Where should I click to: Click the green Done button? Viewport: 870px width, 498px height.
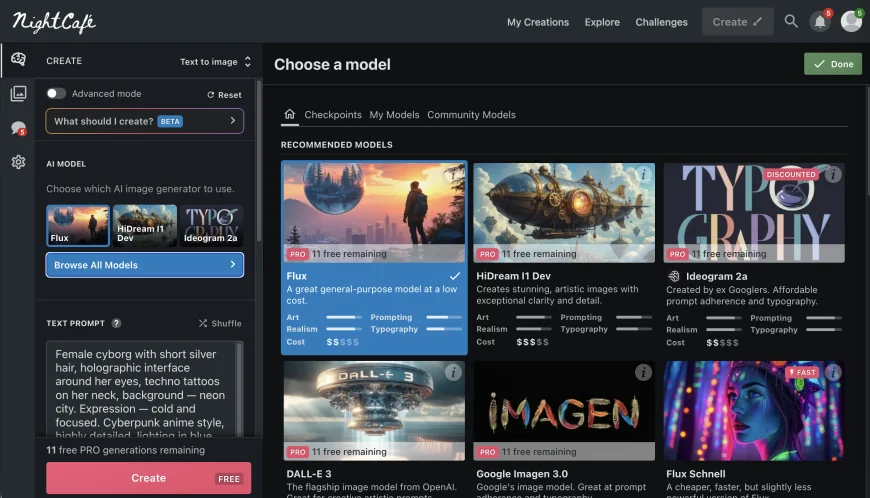tap(832, 64)
